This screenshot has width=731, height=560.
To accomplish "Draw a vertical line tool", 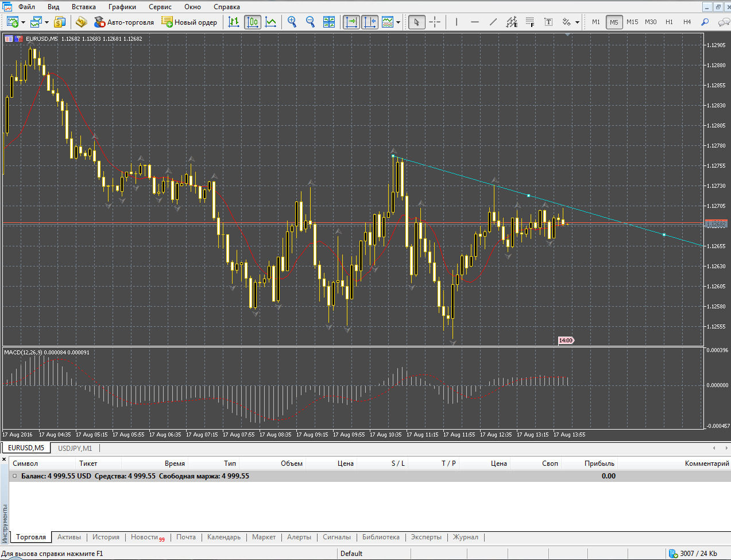I will 457,22.
